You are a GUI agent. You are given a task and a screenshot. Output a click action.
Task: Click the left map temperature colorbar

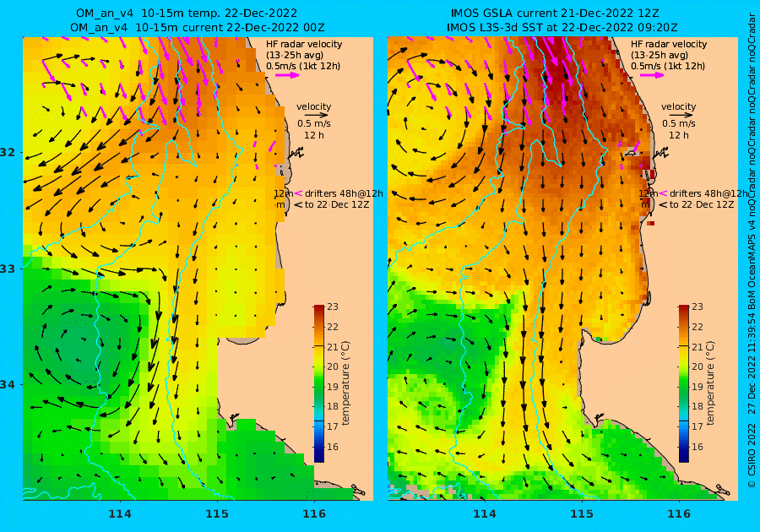(318, 383)
